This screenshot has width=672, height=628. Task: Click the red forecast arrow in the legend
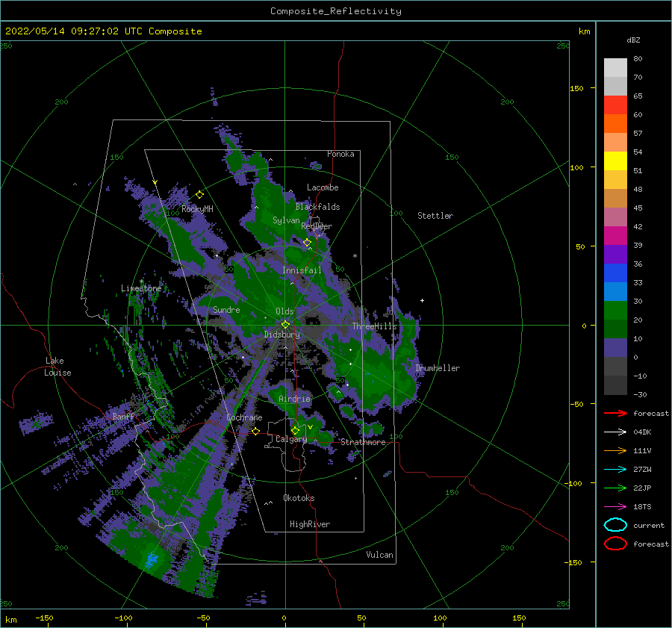click(615, 413)
